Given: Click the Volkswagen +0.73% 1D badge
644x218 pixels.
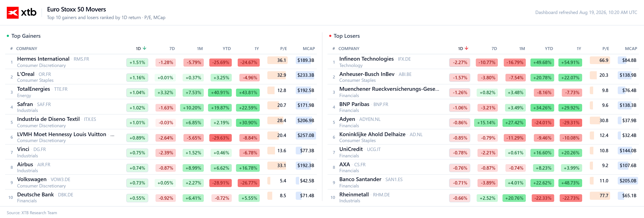Looking at the screenshot, I should 137,183.
